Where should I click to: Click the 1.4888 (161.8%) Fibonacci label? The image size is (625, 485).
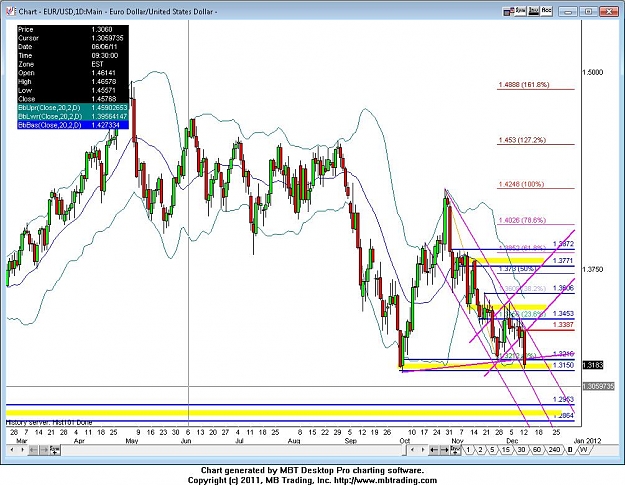pyautogui.click(x=524, y=84)
